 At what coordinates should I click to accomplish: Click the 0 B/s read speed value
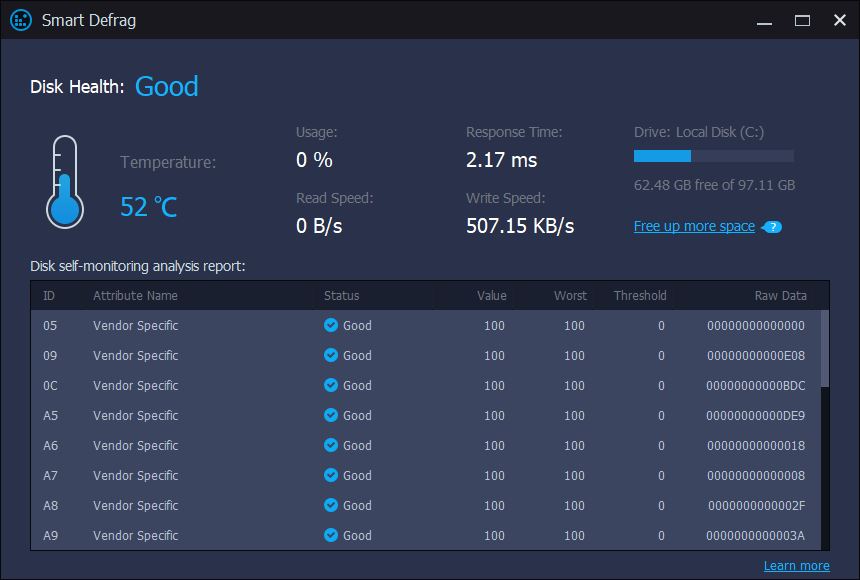pyautogui.click(x=319, y=226)
